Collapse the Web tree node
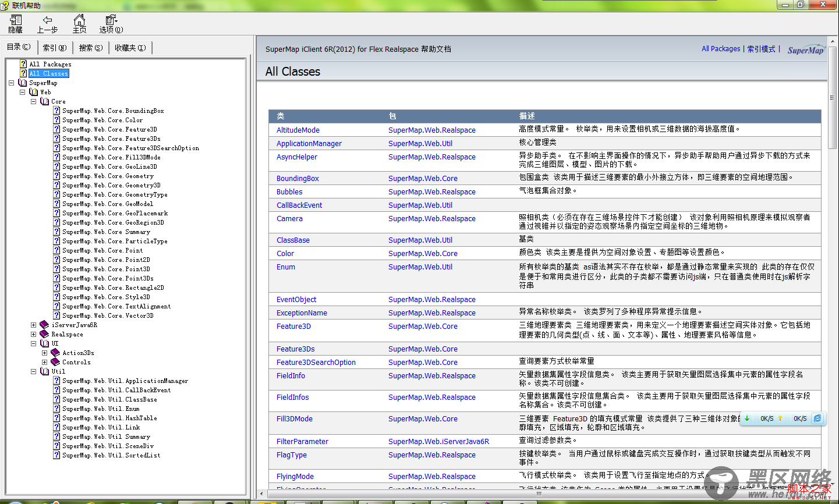The width and height of the screenshot is (839, 504). (22, 92)
